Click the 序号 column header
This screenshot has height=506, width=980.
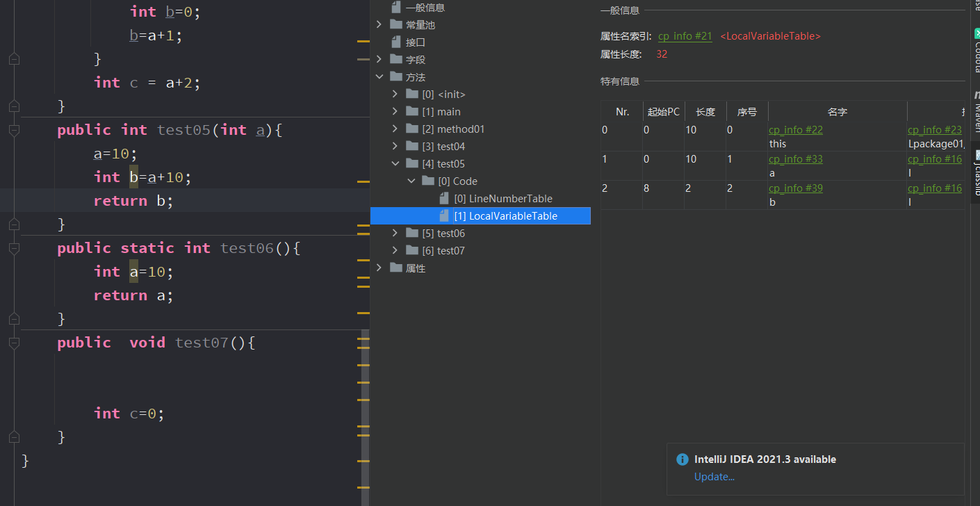(x=747, y=112)
